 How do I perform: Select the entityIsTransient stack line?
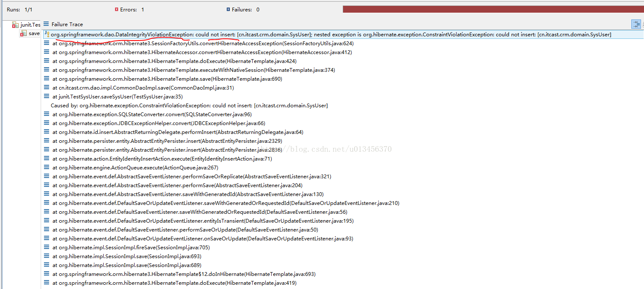click(203, 221)
